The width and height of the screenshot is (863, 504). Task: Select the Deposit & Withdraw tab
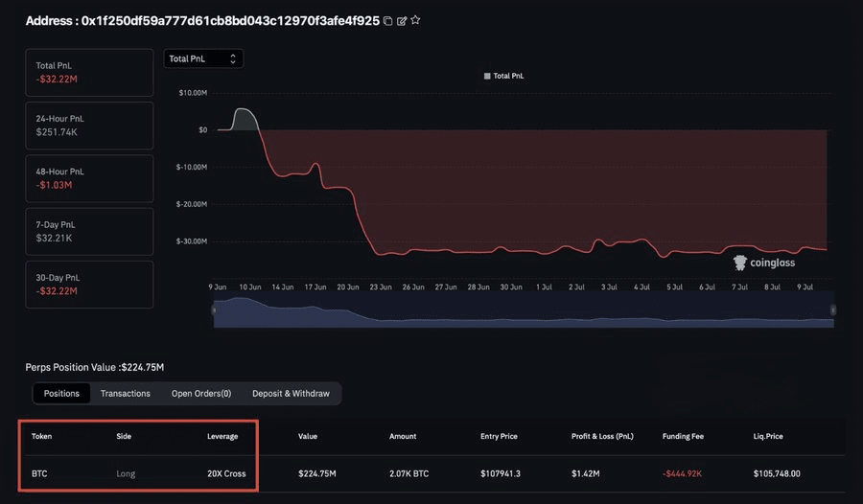291,394
